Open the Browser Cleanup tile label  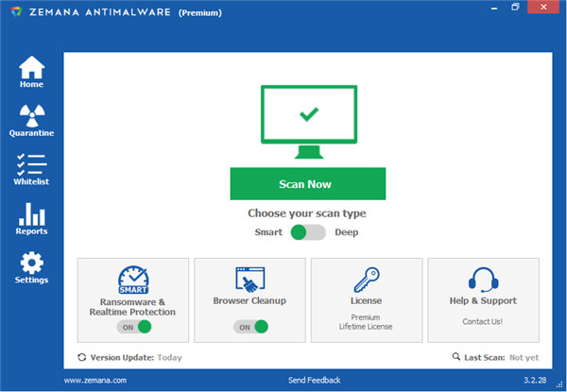coord(249,300)
